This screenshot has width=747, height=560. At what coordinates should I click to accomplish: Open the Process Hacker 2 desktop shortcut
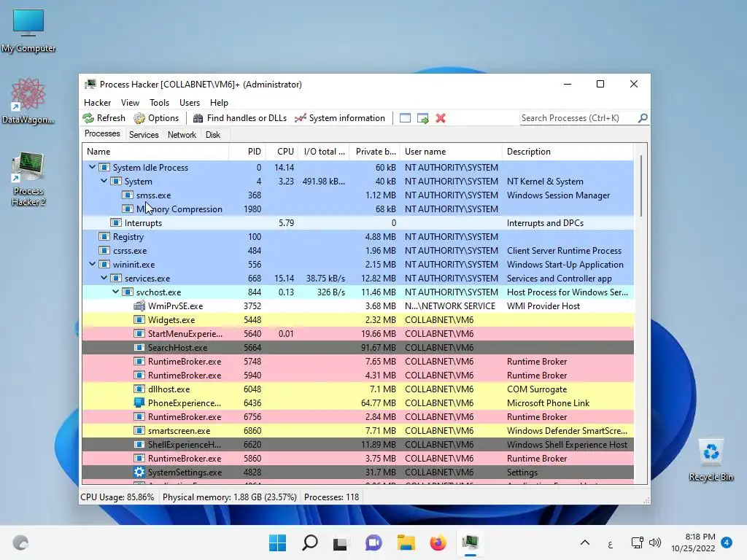pyautogui.click(x=28, y=179)
